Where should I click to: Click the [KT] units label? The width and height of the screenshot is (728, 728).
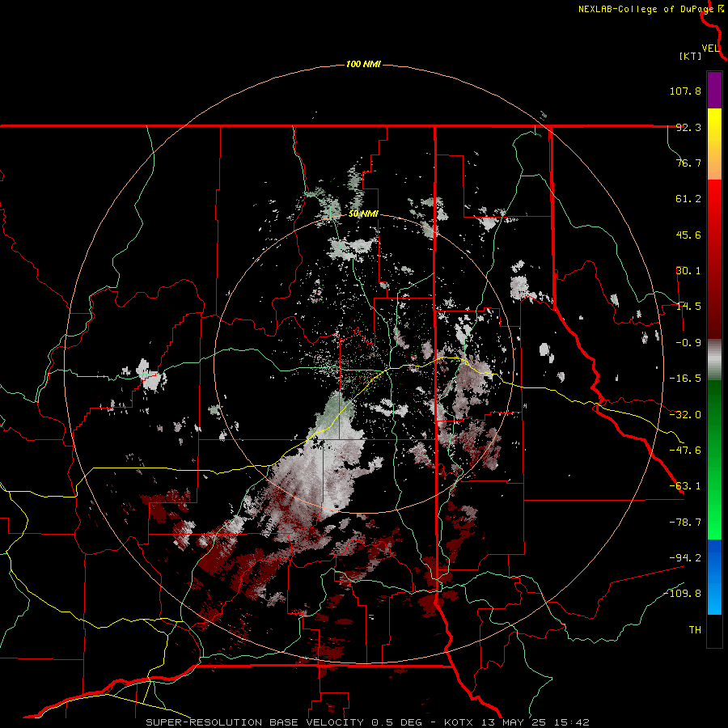coord(691,56)
